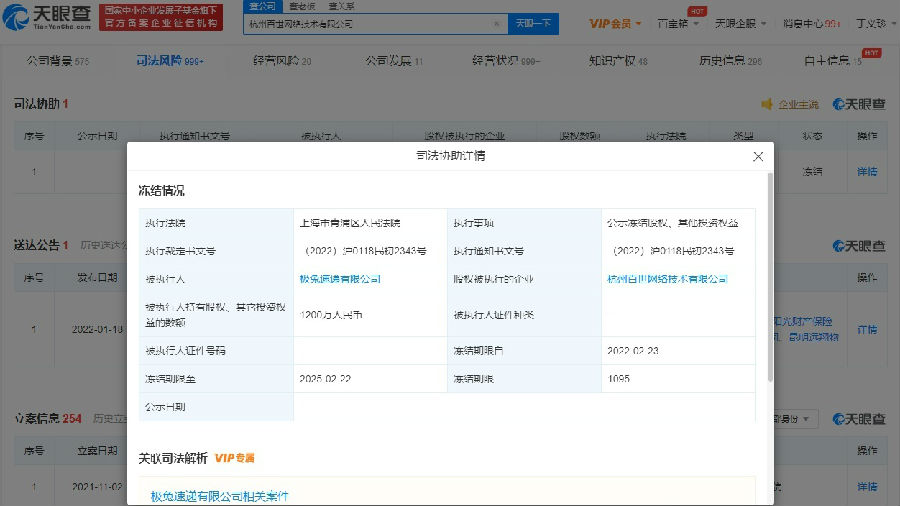Click 详情 link in 司法协助 row
The image size is (900, 506).
pyautogui.click(x=867, y=171)
